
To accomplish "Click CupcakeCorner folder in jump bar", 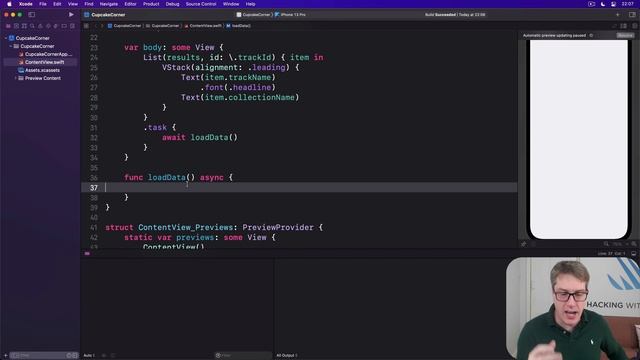I will [x=163, y=26].
